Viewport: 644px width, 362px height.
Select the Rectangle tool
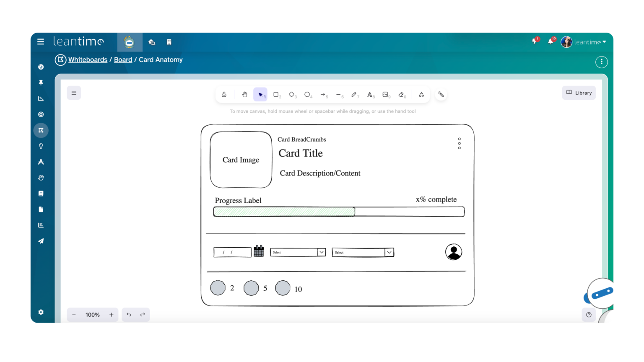point(276,94)
